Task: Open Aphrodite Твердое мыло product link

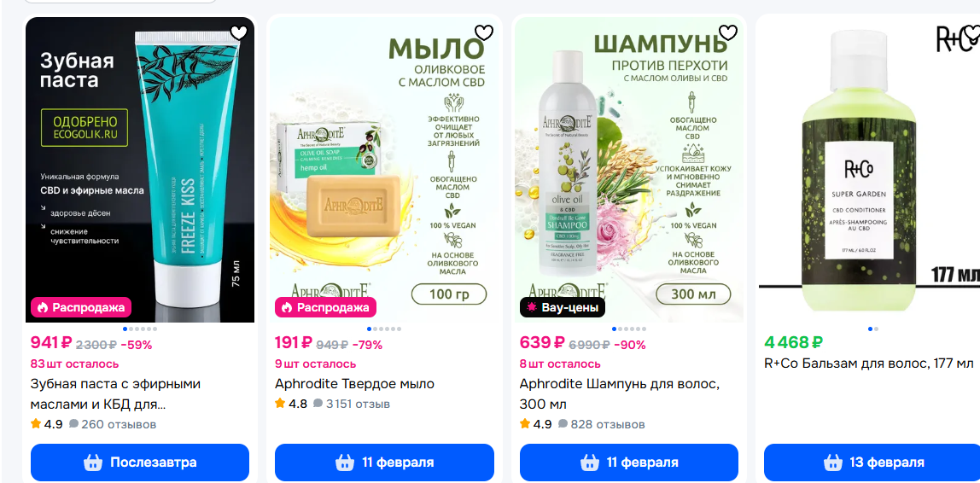Action: pyautogui.click(x=354, y=384)
